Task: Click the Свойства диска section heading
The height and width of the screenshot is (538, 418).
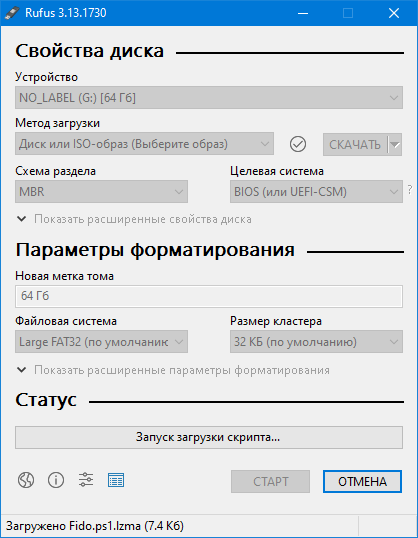Action: pyautogui.click(x=90, y=51)
